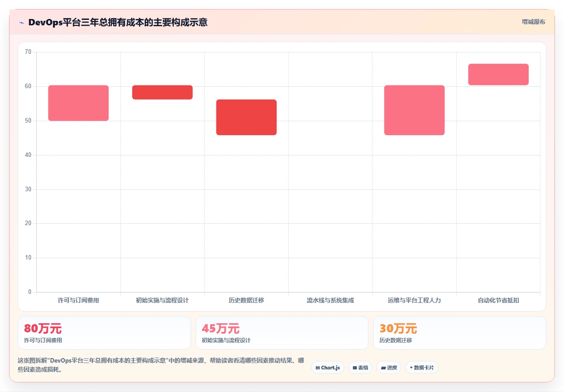The image size is (564, 392).
Task: Click the 许可与订阅费用 waterfall bar
Action: point(78,103)
